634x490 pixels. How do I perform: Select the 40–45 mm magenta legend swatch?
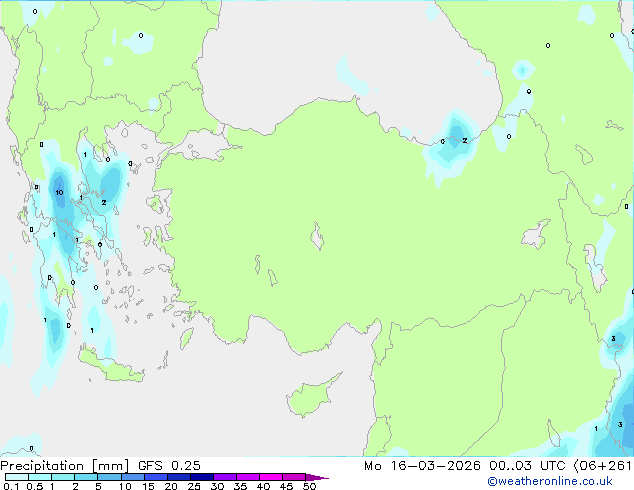[x=271, y=477]
